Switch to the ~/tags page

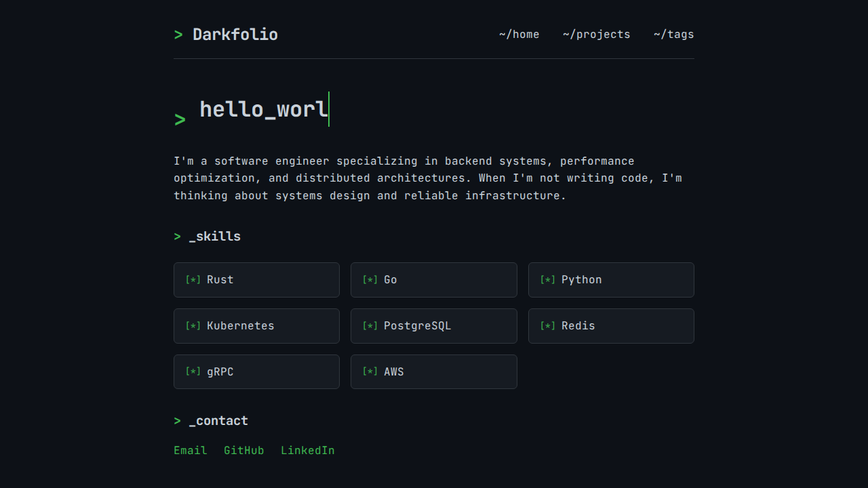click(673, 34)
